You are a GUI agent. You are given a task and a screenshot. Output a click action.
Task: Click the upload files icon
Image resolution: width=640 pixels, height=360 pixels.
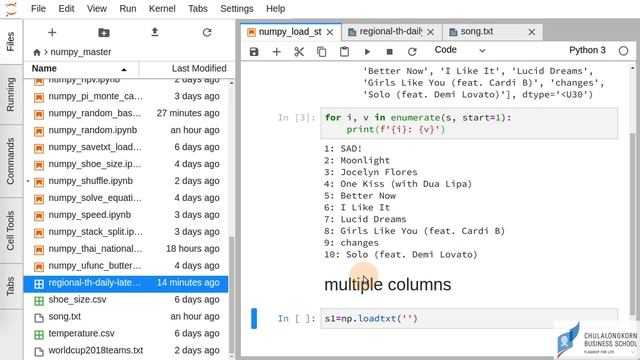coord(155,32)
